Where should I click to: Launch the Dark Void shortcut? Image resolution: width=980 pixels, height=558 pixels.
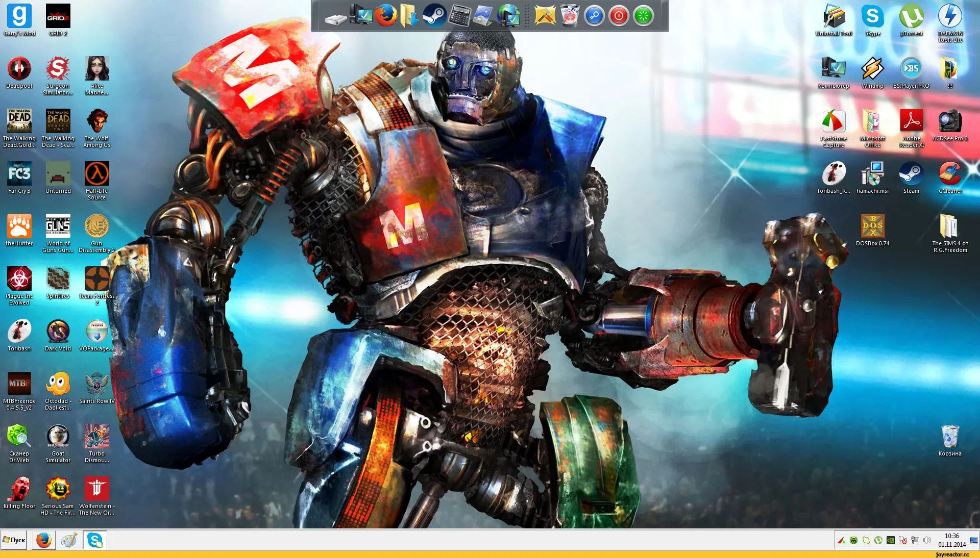coord(58,335)
